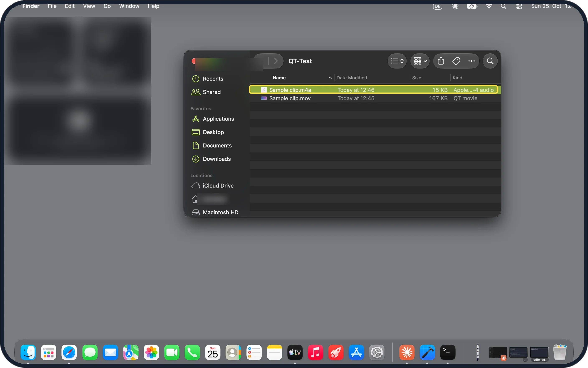The image size is (588, 368).
Task: Click the Finder window search magnifier
Action: tap(490, 61)
